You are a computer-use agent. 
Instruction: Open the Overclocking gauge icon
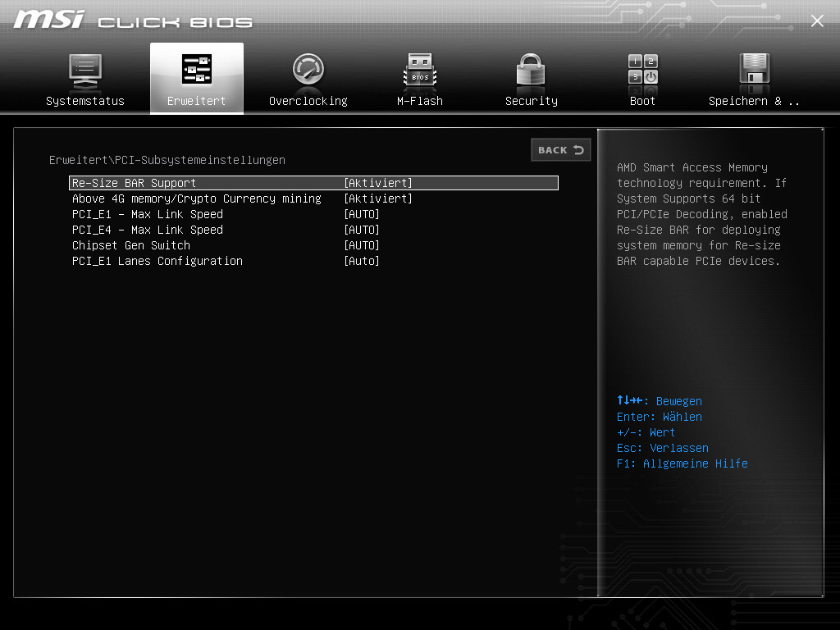(x=308, y=70)
